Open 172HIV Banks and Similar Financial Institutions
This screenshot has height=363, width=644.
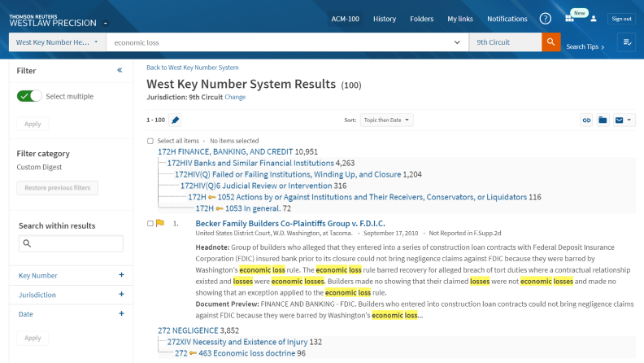(x=250, y=164)
